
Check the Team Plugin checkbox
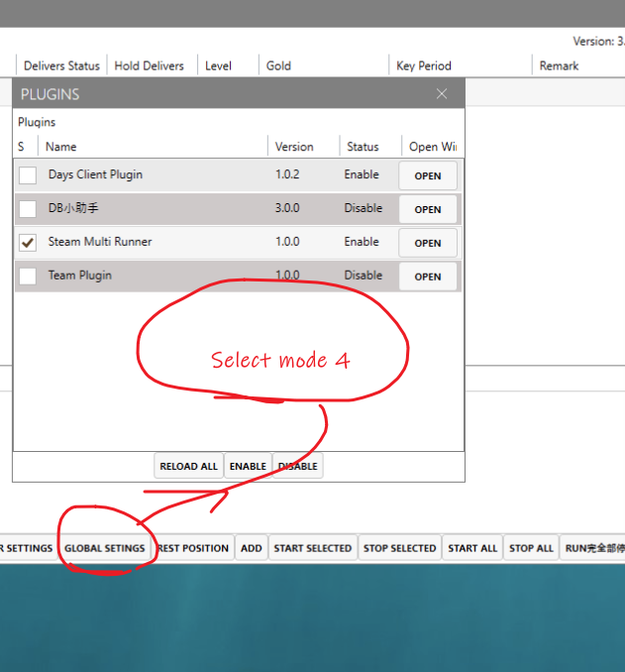[x=28, y=276]
